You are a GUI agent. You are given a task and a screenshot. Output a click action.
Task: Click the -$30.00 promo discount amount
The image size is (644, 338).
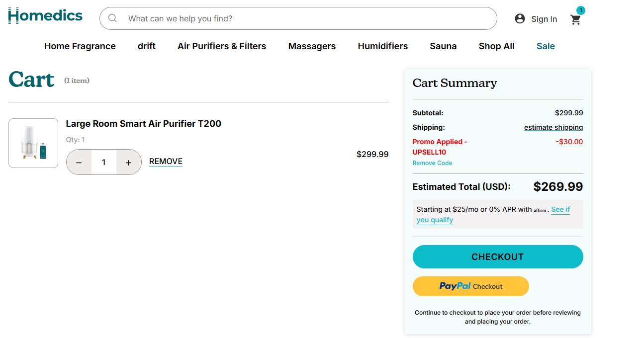pyautogui.click(x=569, y=142)
